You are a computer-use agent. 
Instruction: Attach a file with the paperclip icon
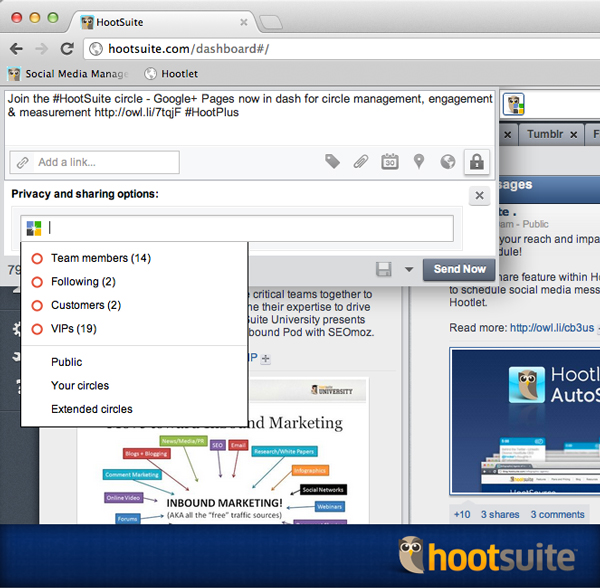tap(361, 162)
